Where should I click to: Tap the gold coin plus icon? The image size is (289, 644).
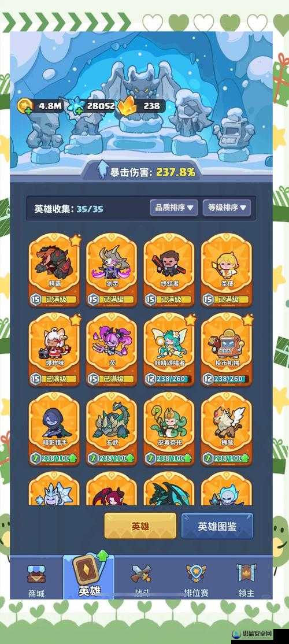pos(25,106)
